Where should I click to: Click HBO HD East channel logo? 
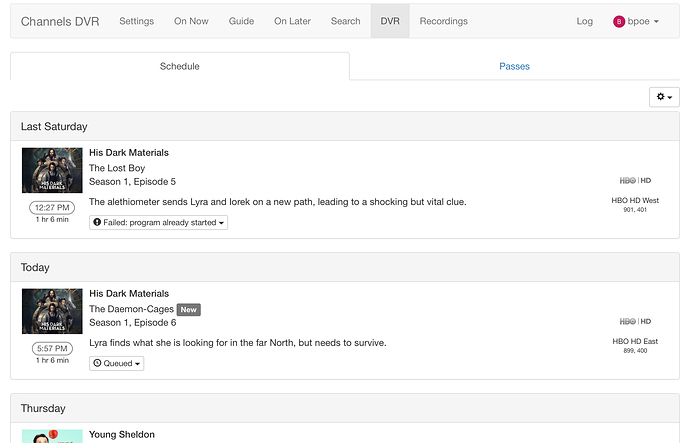click(635, 321)
